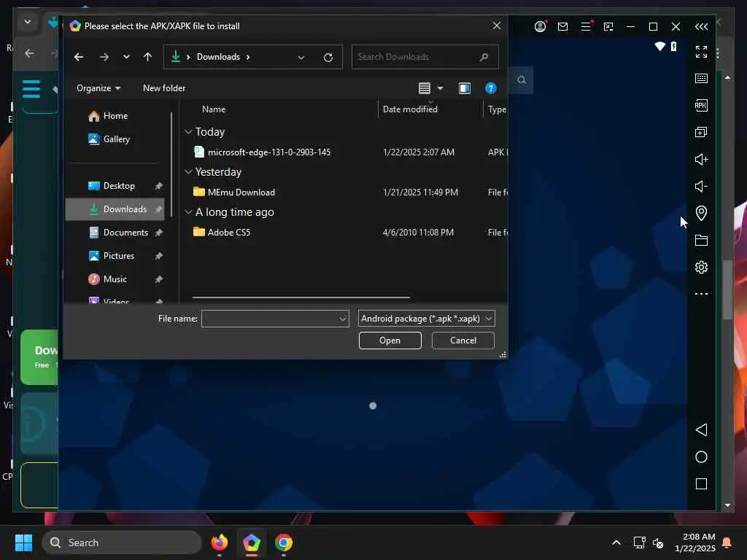Click the Open button
747x560 pixels.
390,341
